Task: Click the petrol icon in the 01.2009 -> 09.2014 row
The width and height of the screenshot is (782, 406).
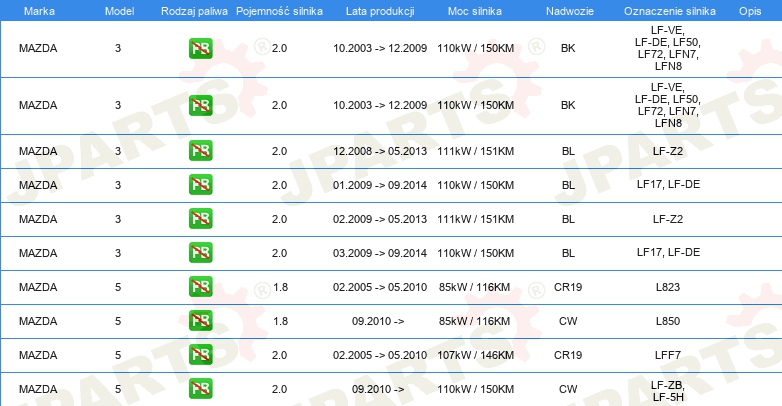Action: 200,185
